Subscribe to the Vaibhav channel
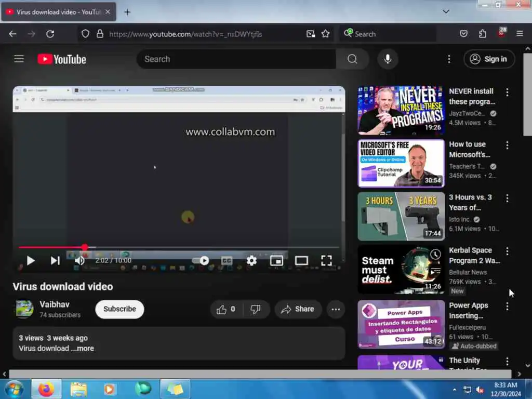 click(119, 309)
